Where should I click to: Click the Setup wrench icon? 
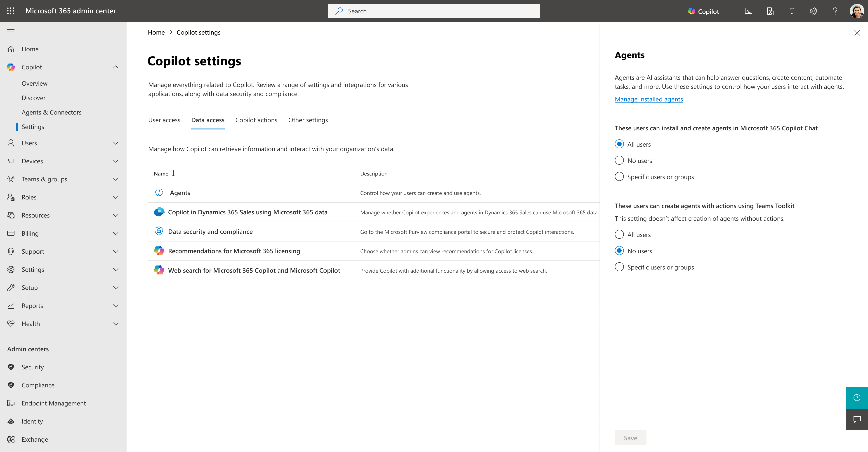(x=11, y=288)
